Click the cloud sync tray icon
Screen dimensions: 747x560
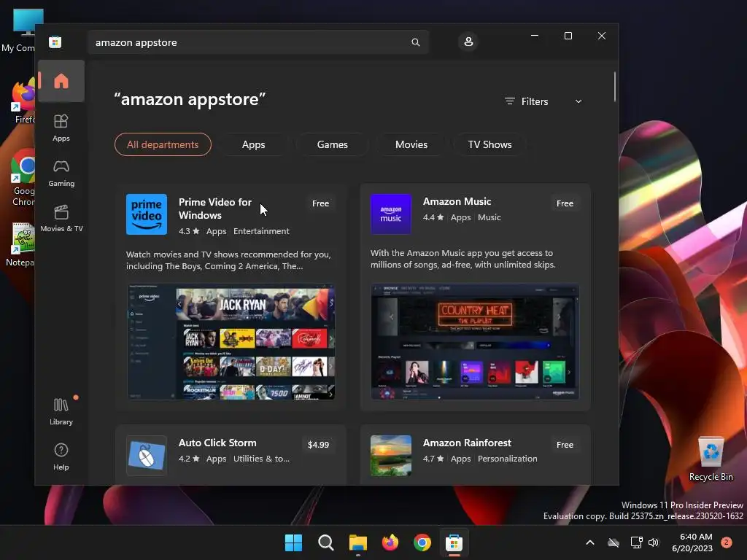click(x=614, y=542)
